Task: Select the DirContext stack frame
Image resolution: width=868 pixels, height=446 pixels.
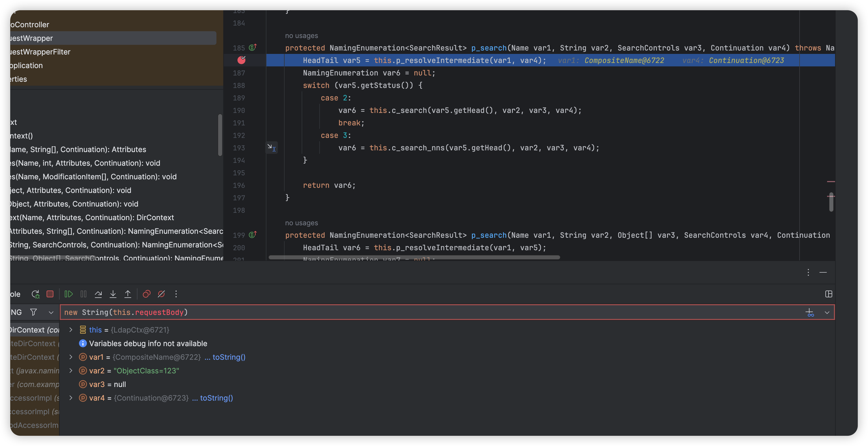Action: 35,330
